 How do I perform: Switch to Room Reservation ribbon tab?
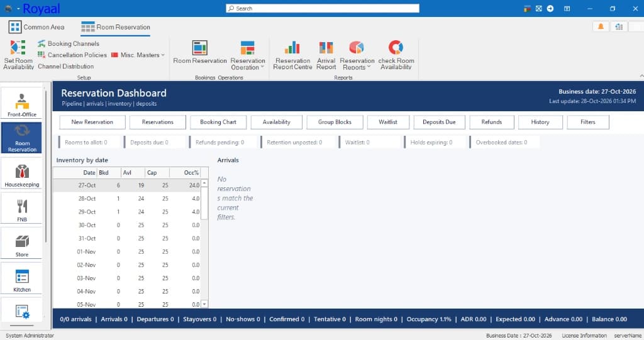[x=116, y=27]
